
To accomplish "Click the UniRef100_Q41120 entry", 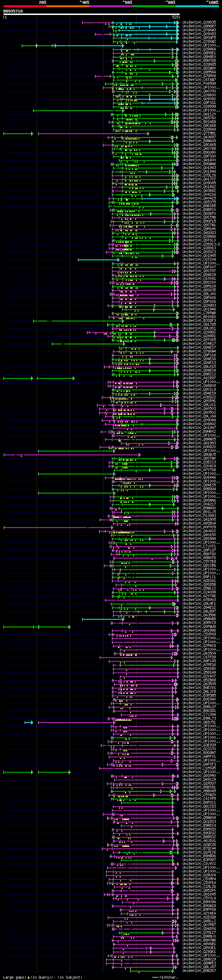I will (199, 114).
